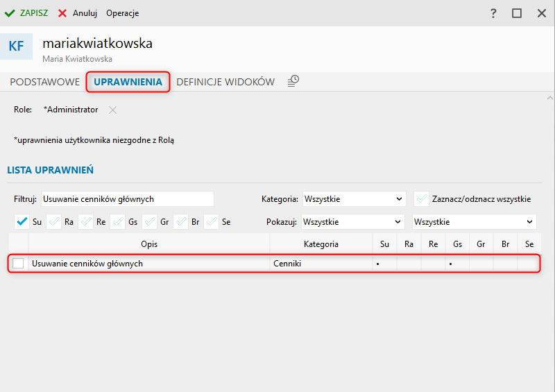Click the Re column header

click(433, 244)
